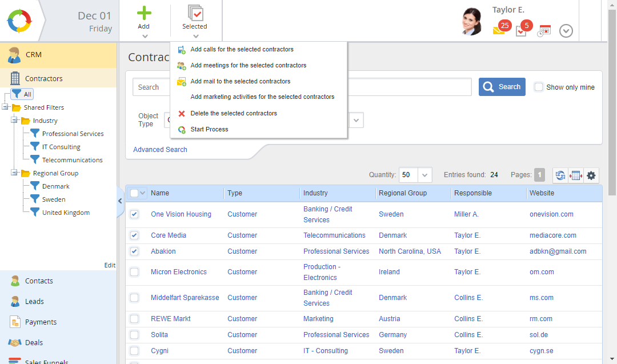
Task: Open the Quantity dropdown
Action: (x=425, y=175)
